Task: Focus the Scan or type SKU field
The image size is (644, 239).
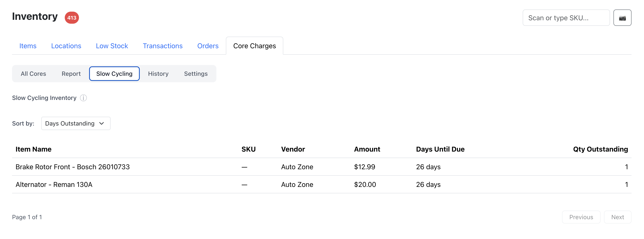Action: tap(566, 18)
